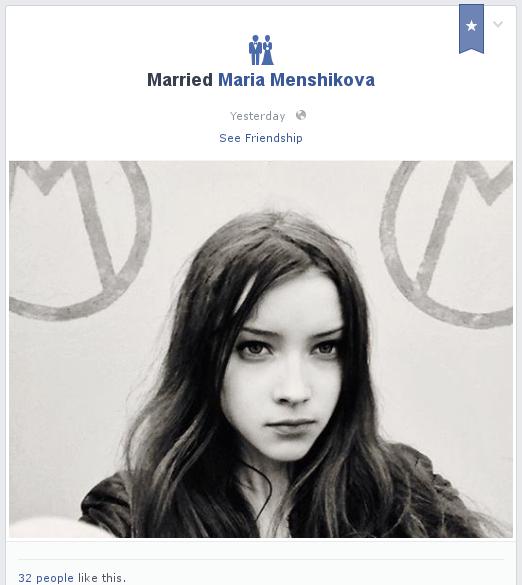Open the post options chevron dropdown

pyautogui.click(x=498, y=24)
